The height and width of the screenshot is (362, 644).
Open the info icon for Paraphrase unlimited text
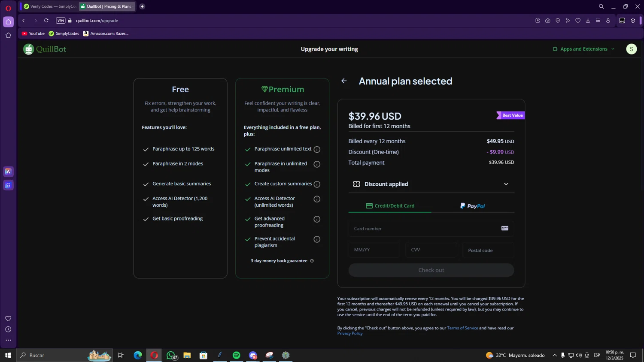pos(317,149)
